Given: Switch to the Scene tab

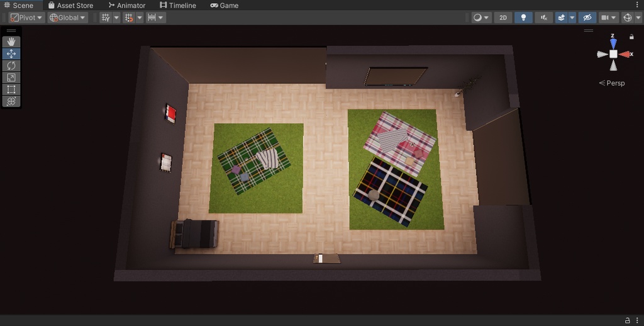Looking at the screenshot, I should pos(19,5).
